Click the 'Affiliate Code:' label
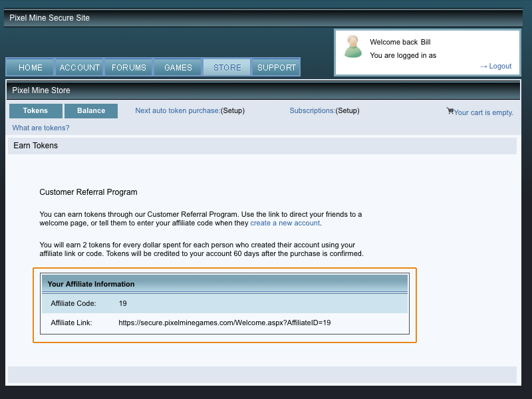The image size is (532, 399). [x=73, y=303]
